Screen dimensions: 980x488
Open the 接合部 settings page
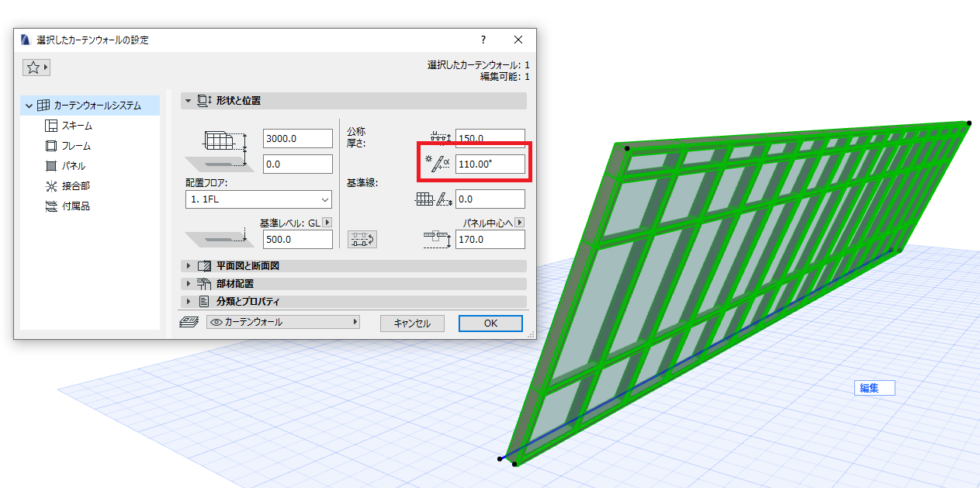click(x=76, y=186)
